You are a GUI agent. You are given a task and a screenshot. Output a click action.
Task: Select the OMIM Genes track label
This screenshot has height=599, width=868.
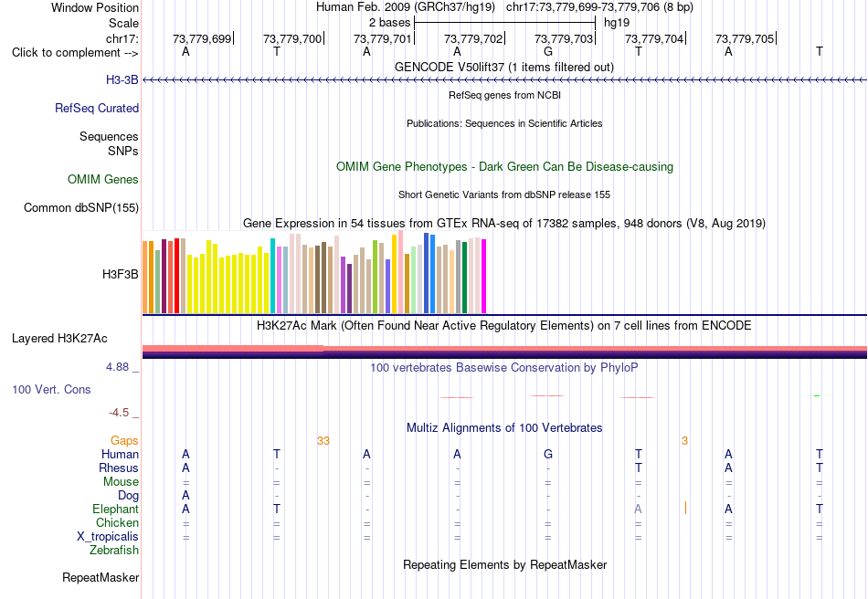103,179
